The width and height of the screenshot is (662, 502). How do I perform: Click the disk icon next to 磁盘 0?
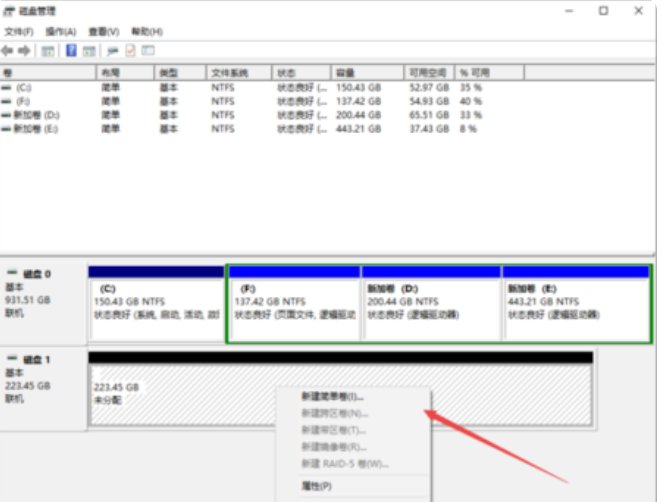click(12, 273)
